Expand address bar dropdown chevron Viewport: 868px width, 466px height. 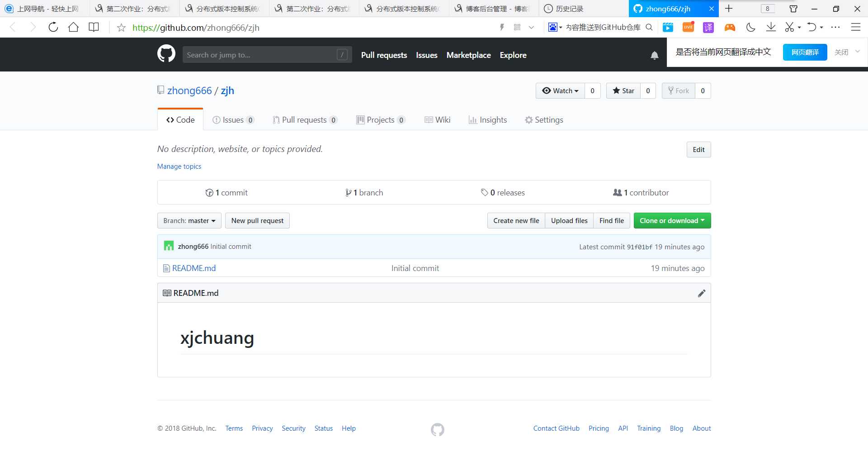(x=531, y=27)
